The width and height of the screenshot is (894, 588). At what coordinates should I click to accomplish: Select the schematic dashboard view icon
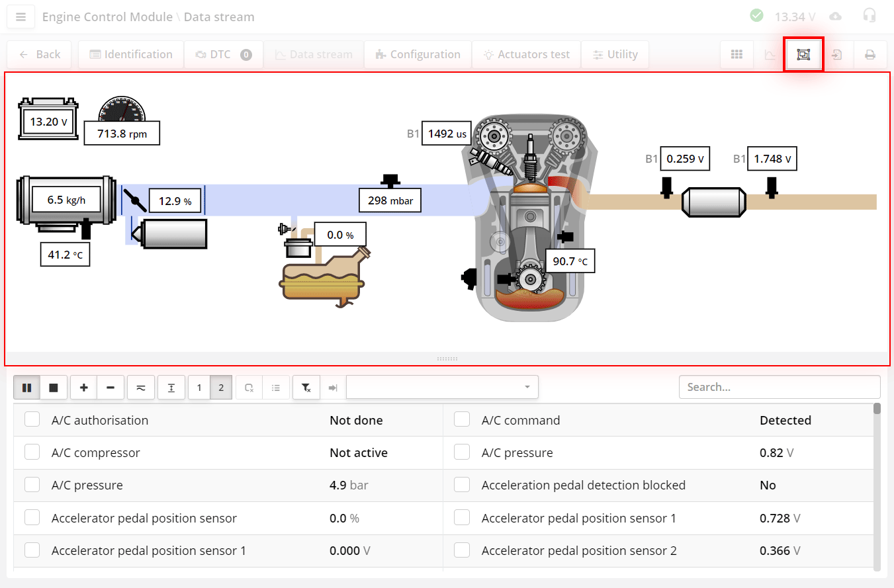pyautogui.click(x=803, y=54)
